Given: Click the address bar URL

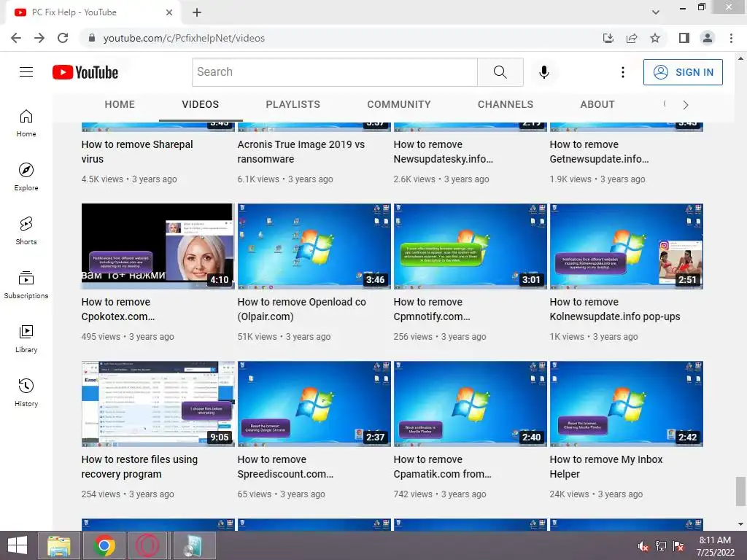Looking at the screenshot, I should click(x=184, y=38).
